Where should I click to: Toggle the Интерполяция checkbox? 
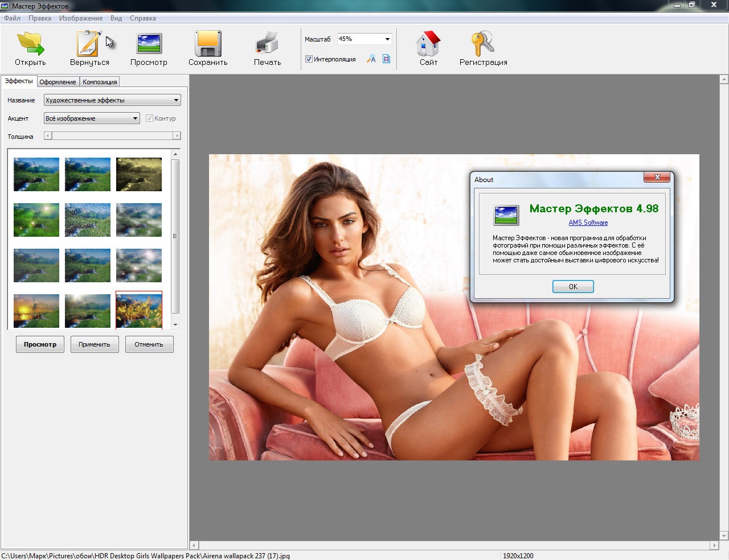309,59
